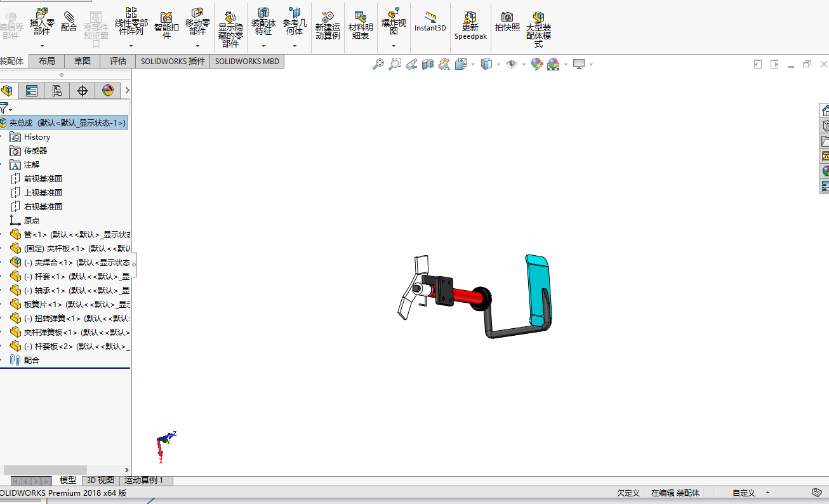Viewport: 829px width, 504px height.
Task: Toggle 大型装配体模式 large assembly mode
Action: (538, 29)
